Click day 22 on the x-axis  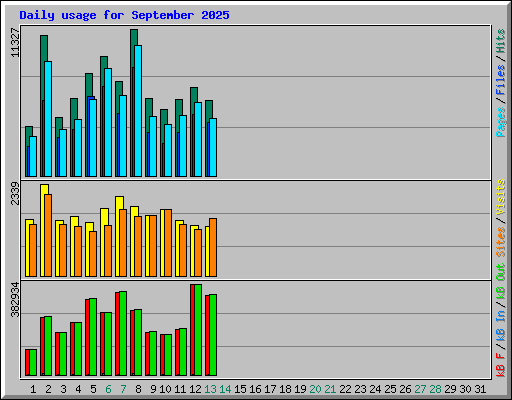tap(345, 389)
